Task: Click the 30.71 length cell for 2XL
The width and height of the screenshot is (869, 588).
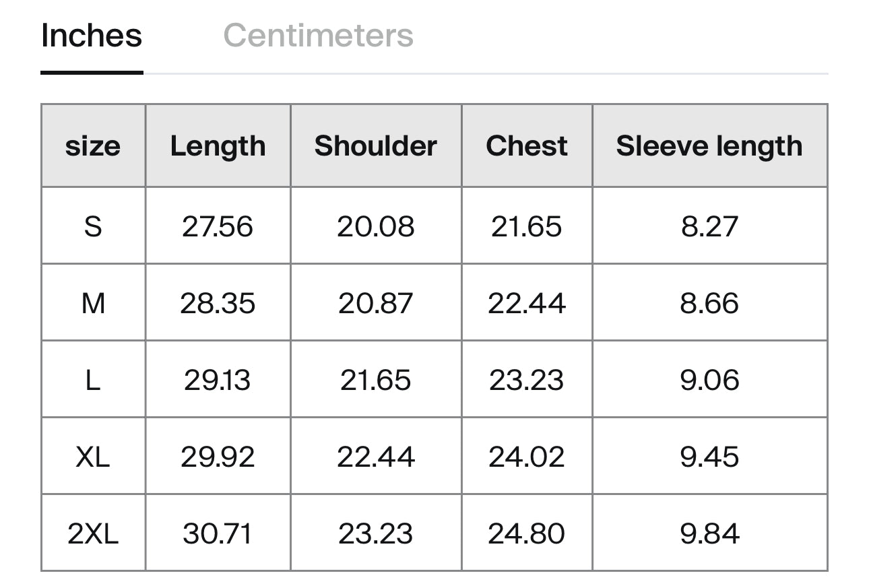Action: [218, 533]
